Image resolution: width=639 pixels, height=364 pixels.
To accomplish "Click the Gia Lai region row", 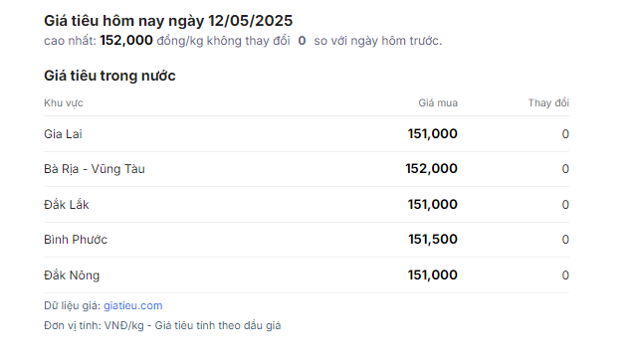I will coord(307,134).
